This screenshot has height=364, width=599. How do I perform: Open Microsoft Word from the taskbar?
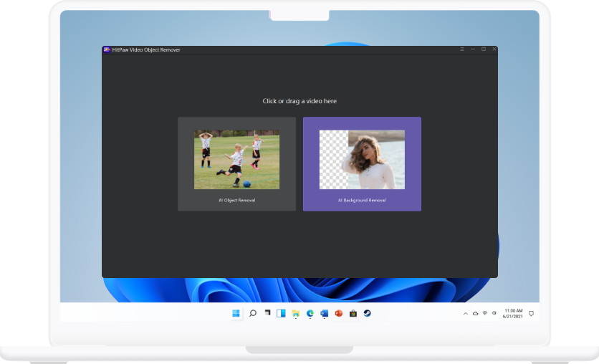[x=324, y=313]
